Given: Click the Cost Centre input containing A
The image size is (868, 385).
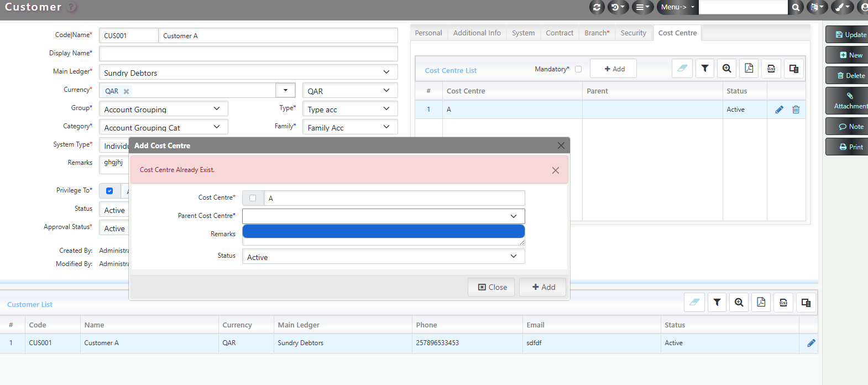Looking at the screenshot, I should pyautogui.click(x=394, y=198).
